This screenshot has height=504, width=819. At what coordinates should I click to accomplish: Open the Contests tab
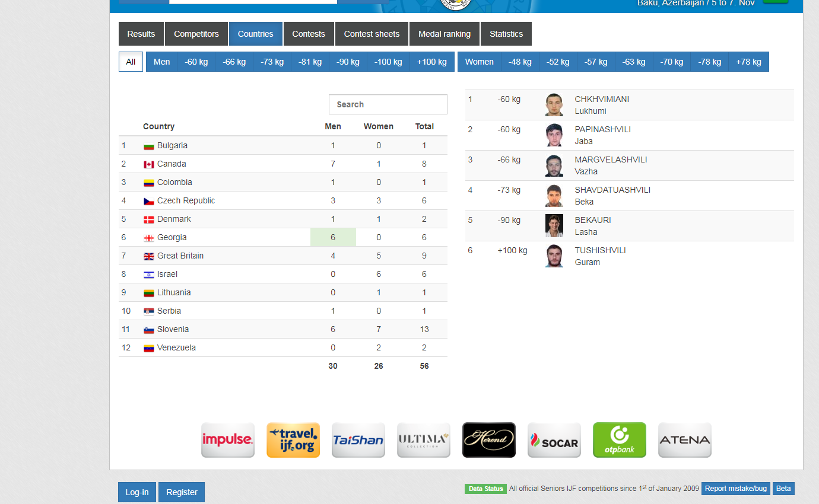(309, 34)
